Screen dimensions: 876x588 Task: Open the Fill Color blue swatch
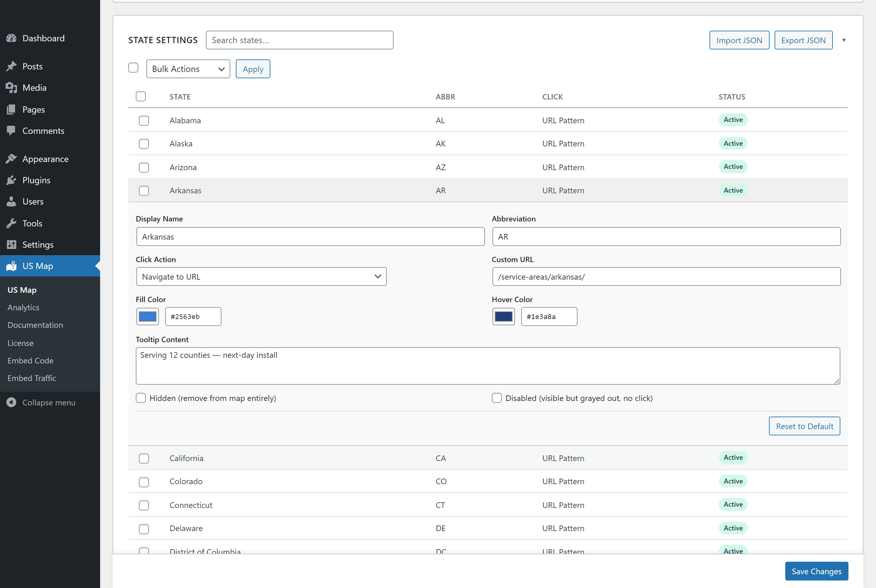tap(148, 316)
